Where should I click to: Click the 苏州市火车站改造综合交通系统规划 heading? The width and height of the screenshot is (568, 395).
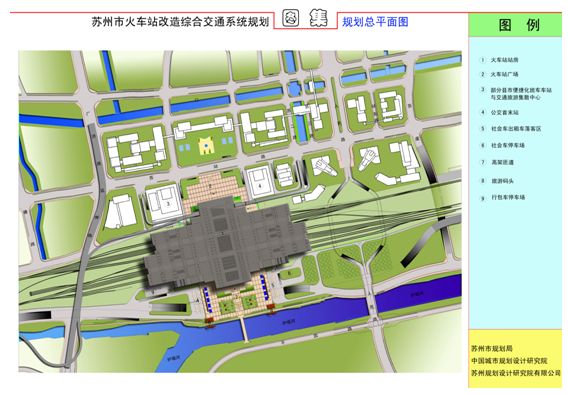coord(180,22)
